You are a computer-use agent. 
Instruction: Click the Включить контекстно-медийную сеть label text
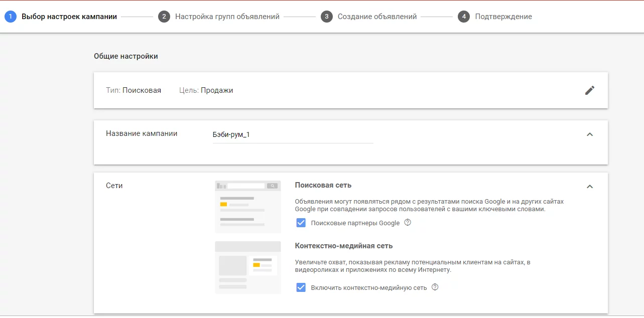[369, 288]
